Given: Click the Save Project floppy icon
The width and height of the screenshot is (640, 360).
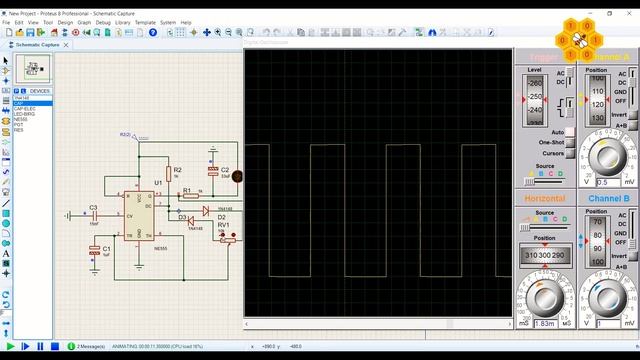Looking at the screenshot, I should (30, 32).
